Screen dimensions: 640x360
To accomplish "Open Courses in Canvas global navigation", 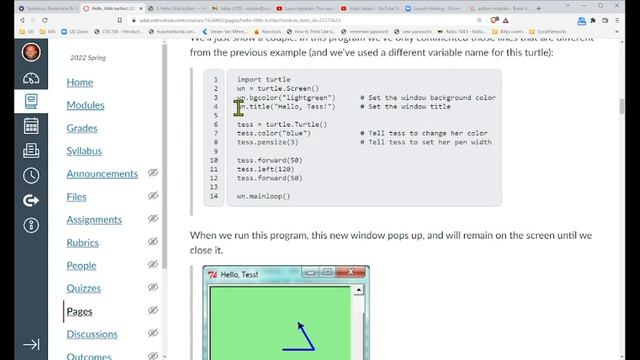I will (31, 101).
